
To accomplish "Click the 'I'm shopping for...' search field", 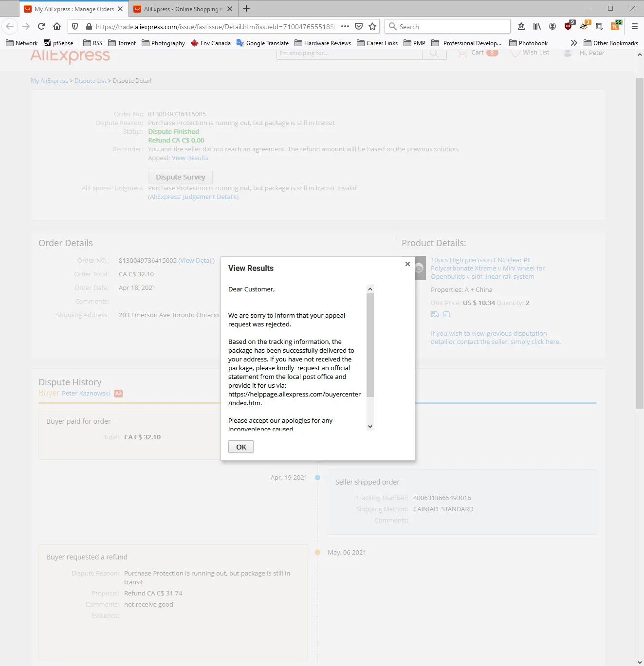I will (349, 53).
